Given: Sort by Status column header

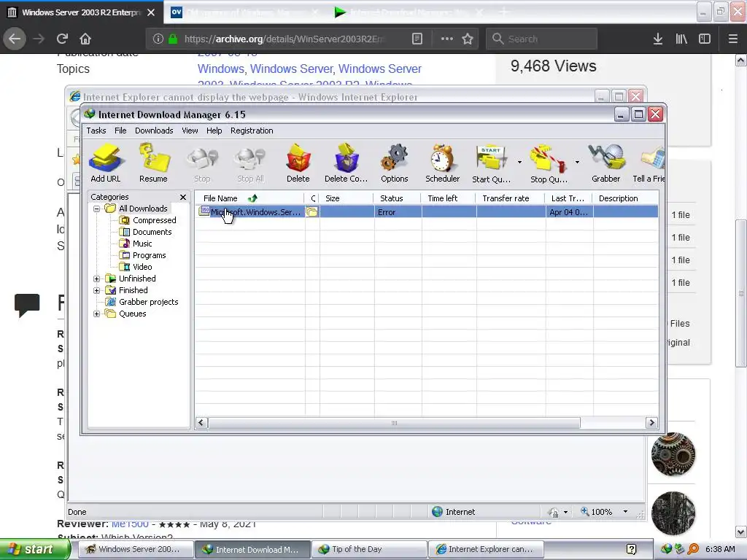Looking at the screenshot, I should tap(398, 198).
